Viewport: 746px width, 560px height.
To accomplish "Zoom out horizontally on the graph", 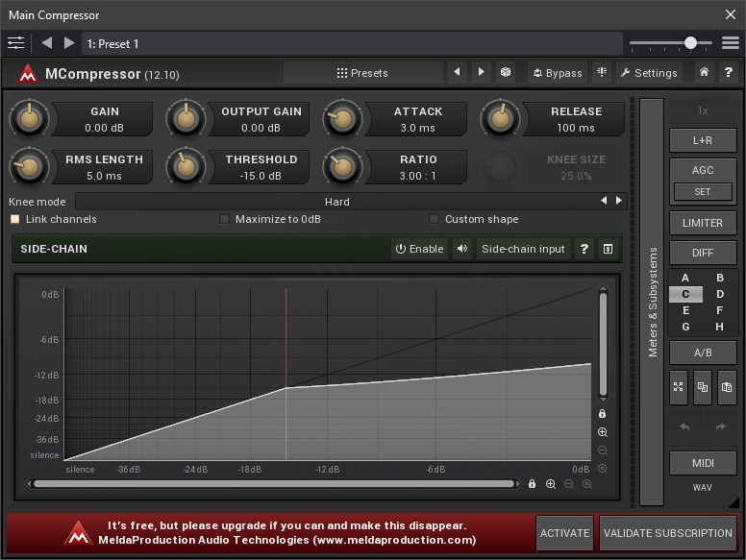I will (x=568, y=484).
